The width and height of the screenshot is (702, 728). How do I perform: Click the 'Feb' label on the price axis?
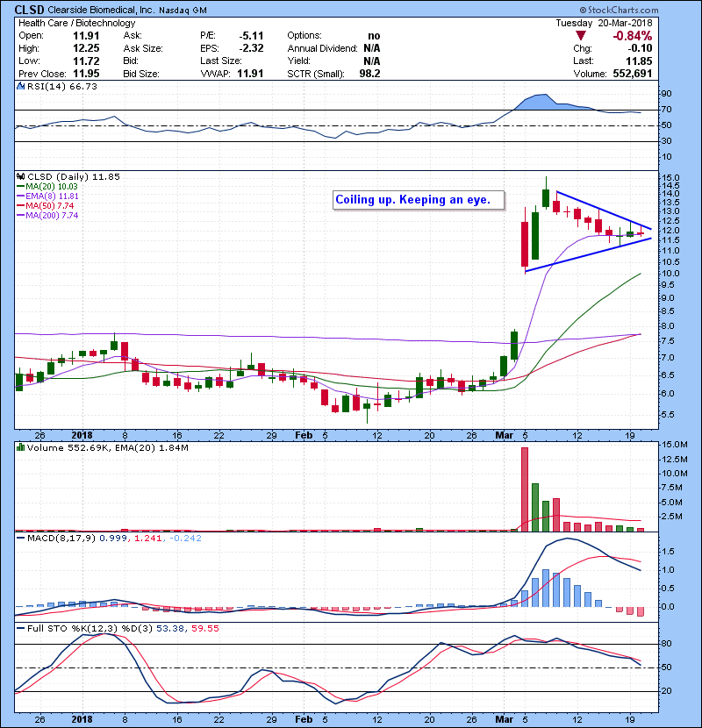pos(304,436)
